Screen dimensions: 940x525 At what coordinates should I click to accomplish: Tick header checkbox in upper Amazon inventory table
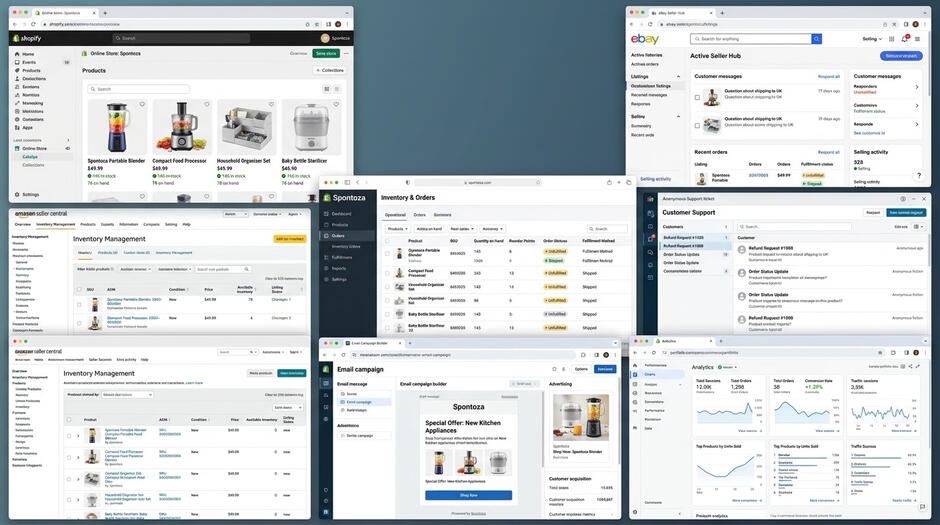click(x=79, y=289)
